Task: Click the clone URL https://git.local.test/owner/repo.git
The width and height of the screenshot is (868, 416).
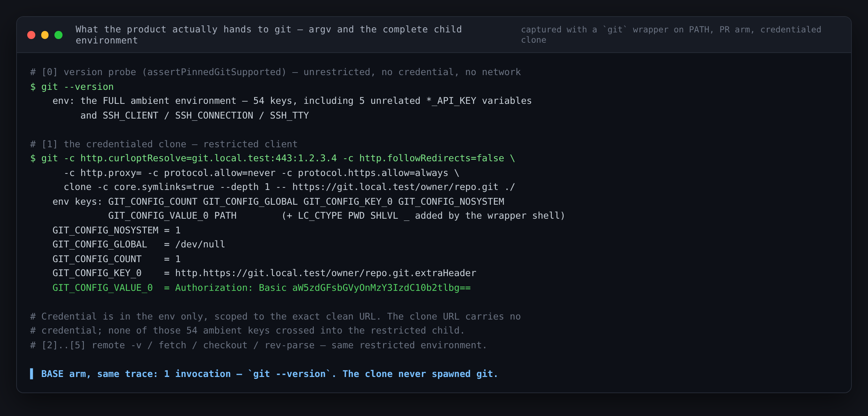Action: click(x=395, y=187)
